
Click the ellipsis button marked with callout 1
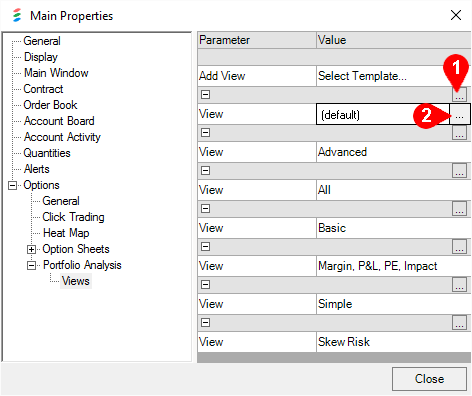point(459,95)
